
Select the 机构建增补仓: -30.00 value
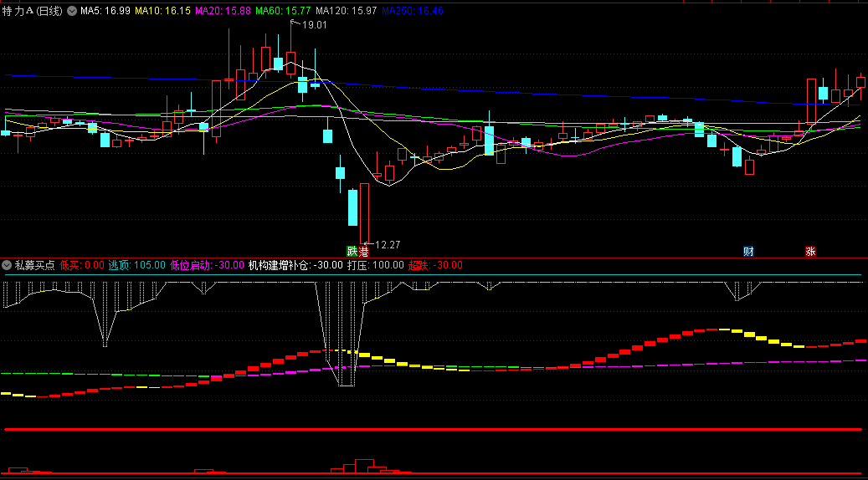pos(295,265)
